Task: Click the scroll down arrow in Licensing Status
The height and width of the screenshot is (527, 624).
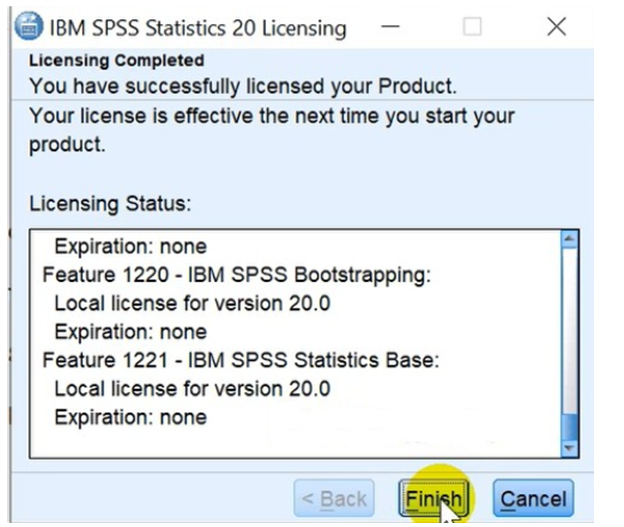Action: click(x=569, y=449)
